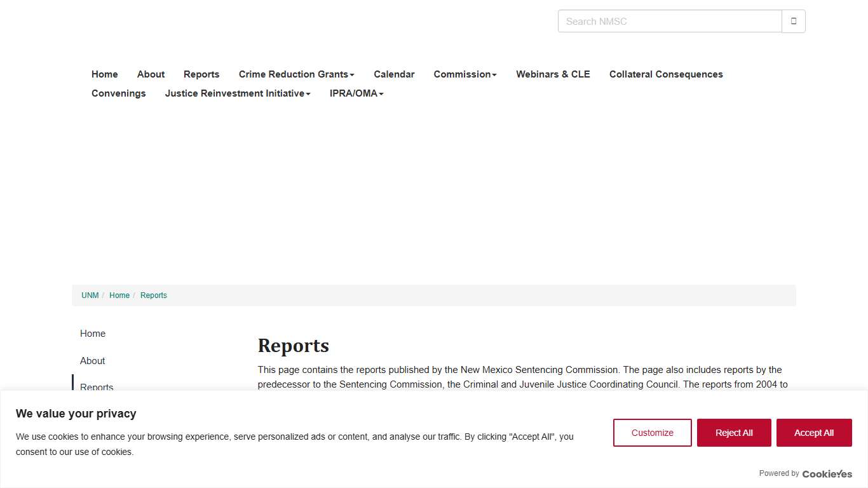The height and width of the screenshot is (488, 868).
Task: Select Calendar in the top navigation
Action: tap(394, 74)
